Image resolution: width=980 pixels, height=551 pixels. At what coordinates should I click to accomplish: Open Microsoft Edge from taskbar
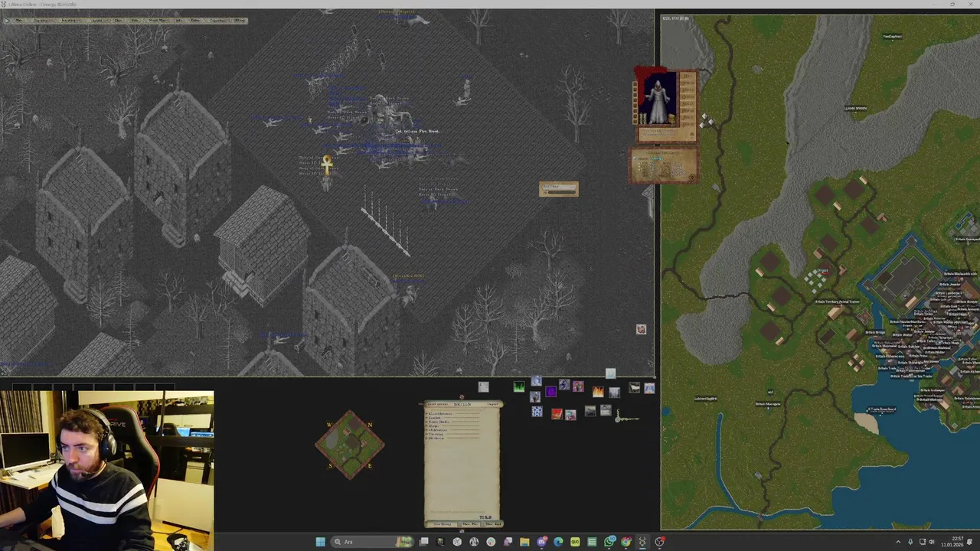[x=558, y=542]
